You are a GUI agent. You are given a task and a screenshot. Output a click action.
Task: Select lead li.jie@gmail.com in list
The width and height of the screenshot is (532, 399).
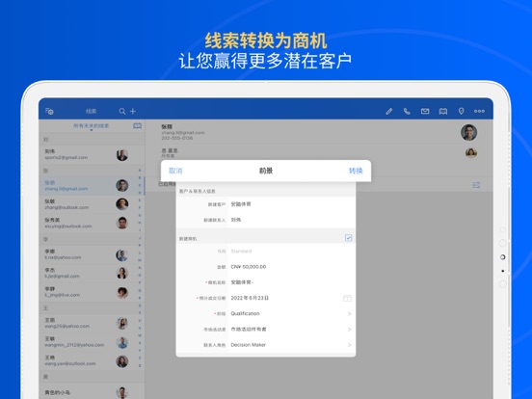[92, 273]
